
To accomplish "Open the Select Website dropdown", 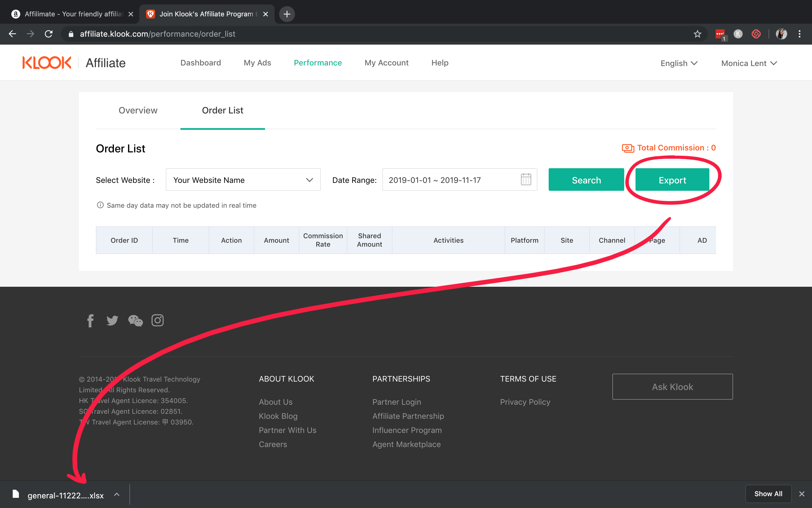I will click(x=243, y=179).
